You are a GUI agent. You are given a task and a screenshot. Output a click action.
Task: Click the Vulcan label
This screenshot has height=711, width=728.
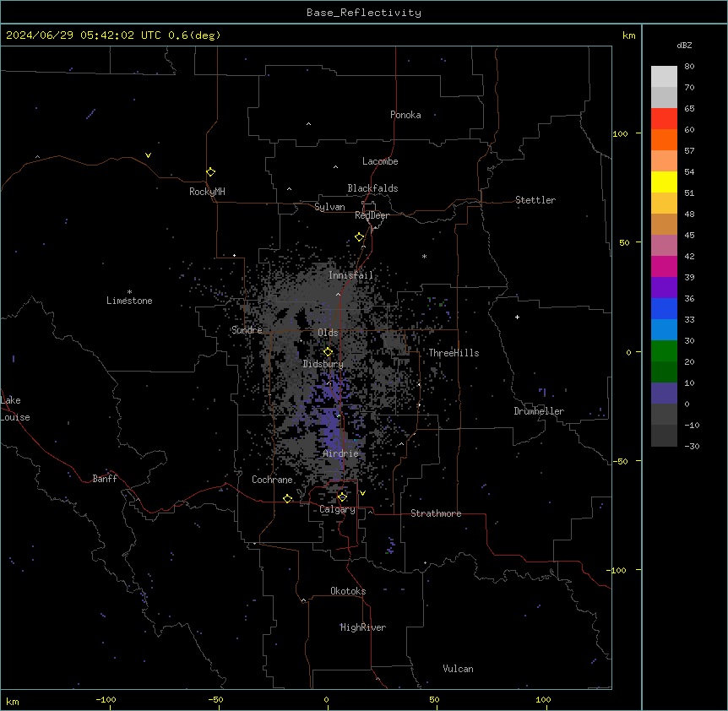[x=459, y=669]
